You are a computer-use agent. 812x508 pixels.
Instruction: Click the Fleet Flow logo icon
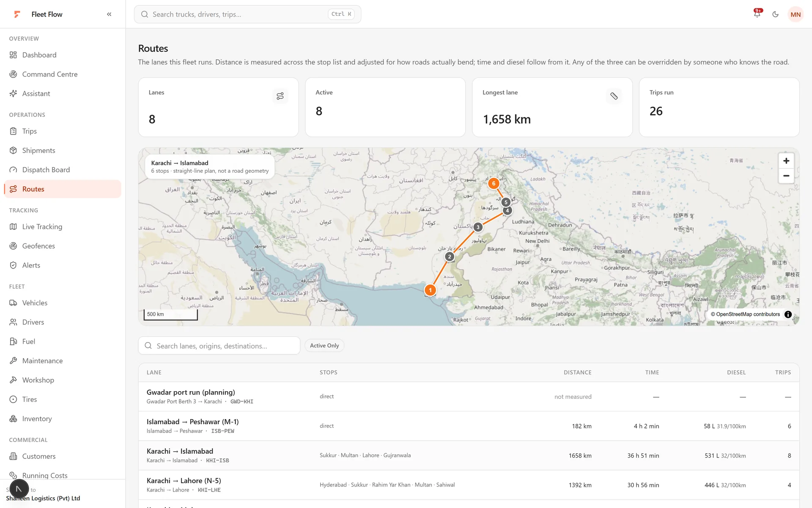[17, 14]
